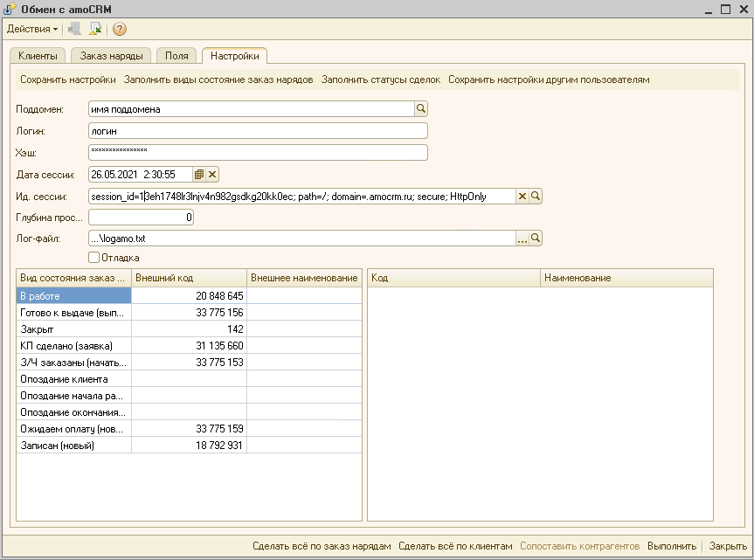Browse Лог-файл with the ellipsis button
This screenshot has width=754, height=560.
point(522,239)
